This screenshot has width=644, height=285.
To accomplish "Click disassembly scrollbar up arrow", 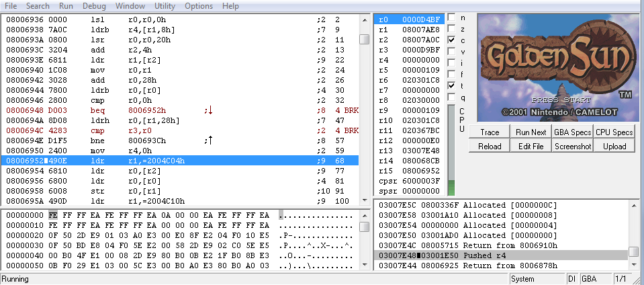I will point(364,19).
